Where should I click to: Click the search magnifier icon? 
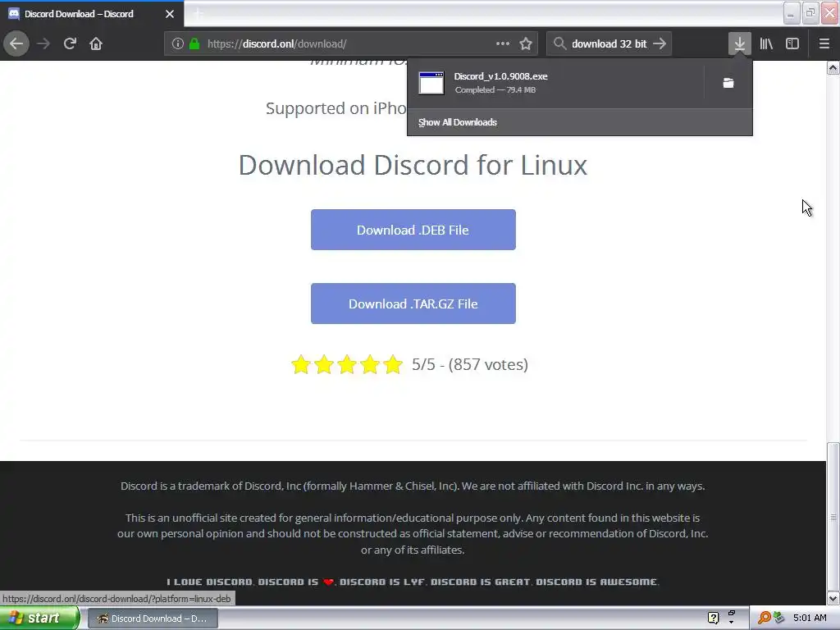559,43
